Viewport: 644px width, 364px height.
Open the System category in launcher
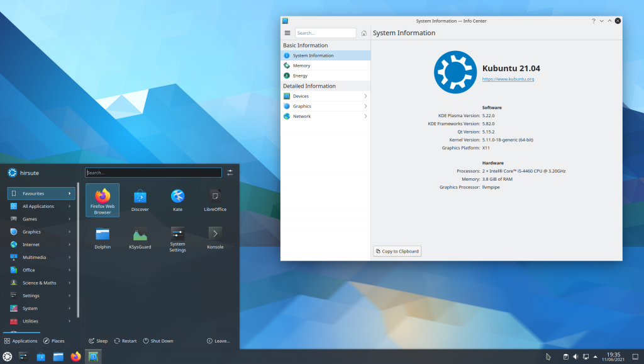41,308
